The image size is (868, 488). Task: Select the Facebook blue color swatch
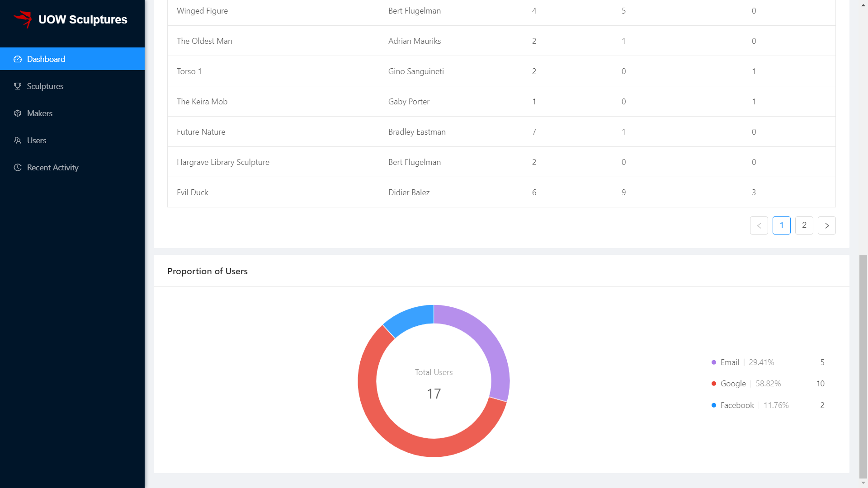[713, 404]
